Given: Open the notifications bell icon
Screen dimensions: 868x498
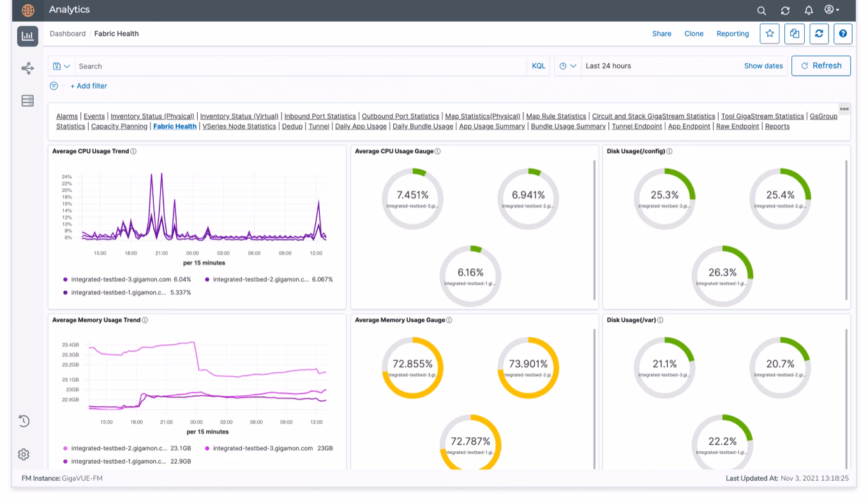Looking at the screenshot, I should [x=809, y=10].
